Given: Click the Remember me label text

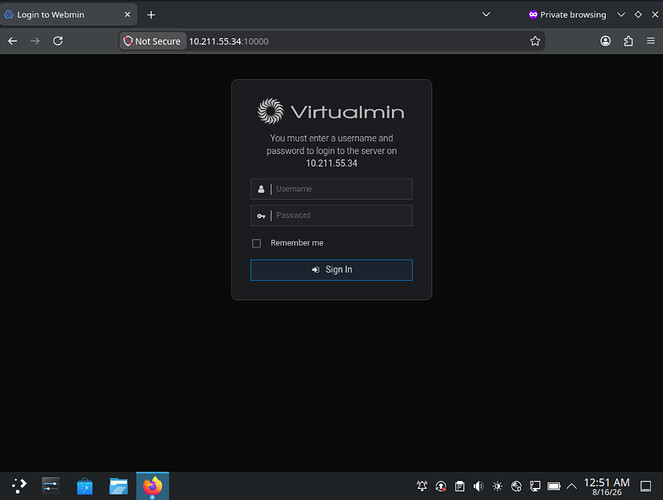Looking at the screenshot, I should tap(297, 243).
